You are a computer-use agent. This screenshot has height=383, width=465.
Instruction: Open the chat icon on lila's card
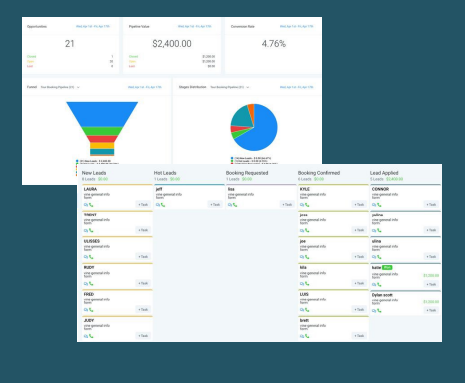[302, 284]
